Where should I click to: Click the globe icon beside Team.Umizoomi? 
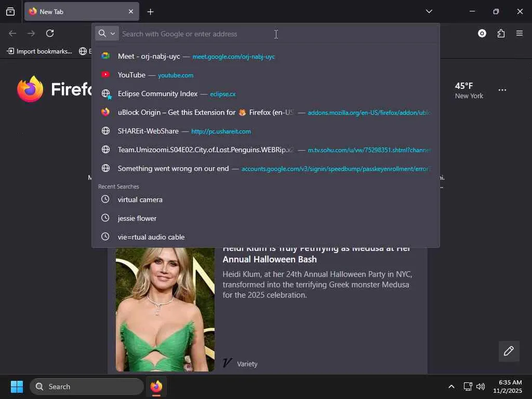coord(105,150)
